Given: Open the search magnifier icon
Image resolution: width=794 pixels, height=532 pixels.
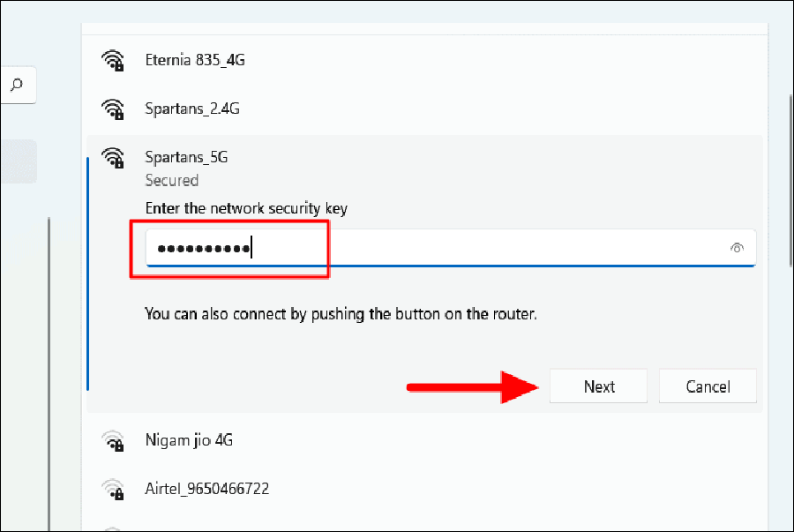Looking at the screenshot, I should tap(17, 85).
